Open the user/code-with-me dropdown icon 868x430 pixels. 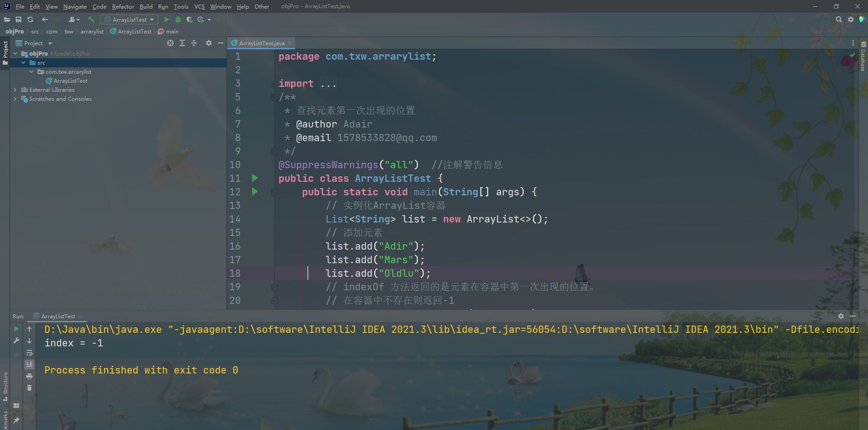click(74, 19)
